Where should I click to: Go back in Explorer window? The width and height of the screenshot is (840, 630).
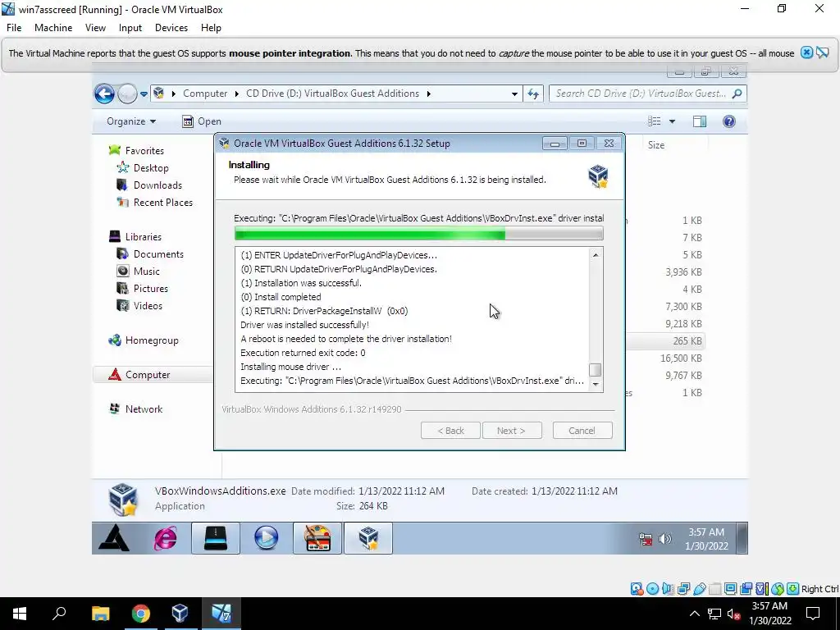coord(104,94)
